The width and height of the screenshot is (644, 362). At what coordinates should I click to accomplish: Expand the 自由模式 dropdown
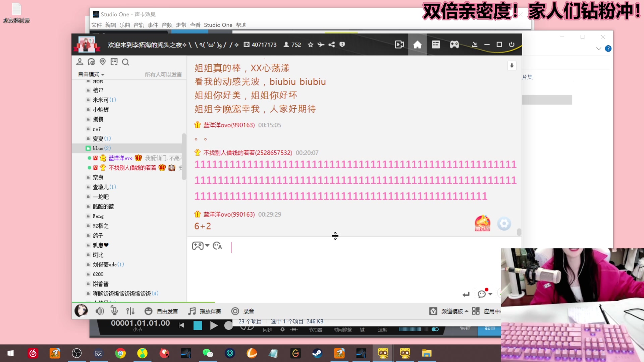pyautogui.click(x=90, y=74)
